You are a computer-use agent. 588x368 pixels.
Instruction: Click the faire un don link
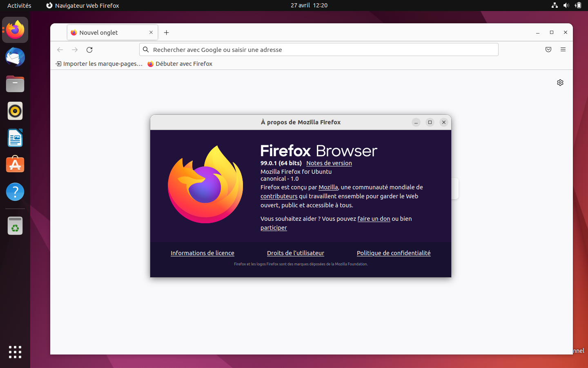pyautogui.click(x=374, y=219)
